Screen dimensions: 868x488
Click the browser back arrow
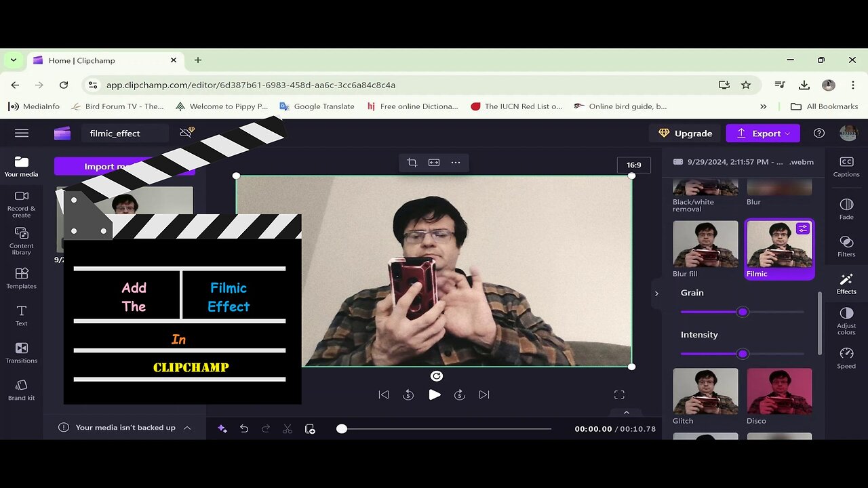tap(15, 85)
